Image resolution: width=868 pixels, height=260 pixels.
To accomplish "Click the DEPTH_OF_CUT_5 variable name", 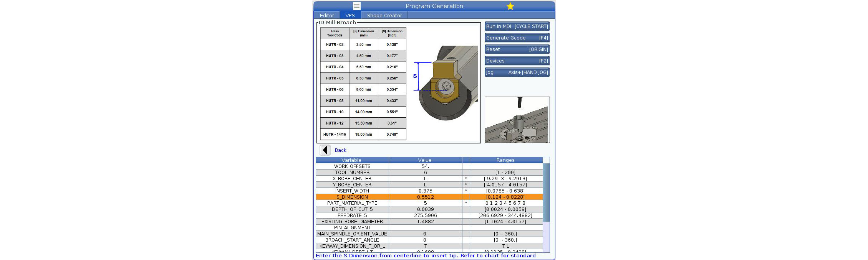I will [352, 209].
